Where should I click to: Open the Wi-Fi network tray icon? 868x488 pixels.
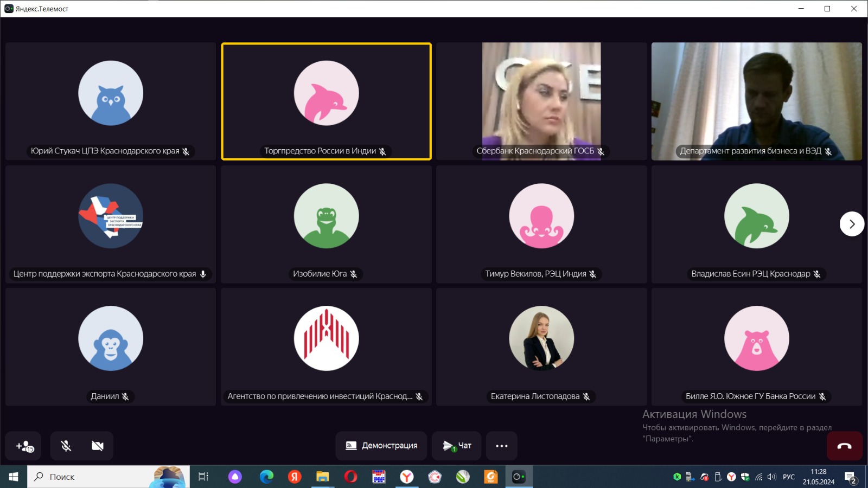(759, 477)
